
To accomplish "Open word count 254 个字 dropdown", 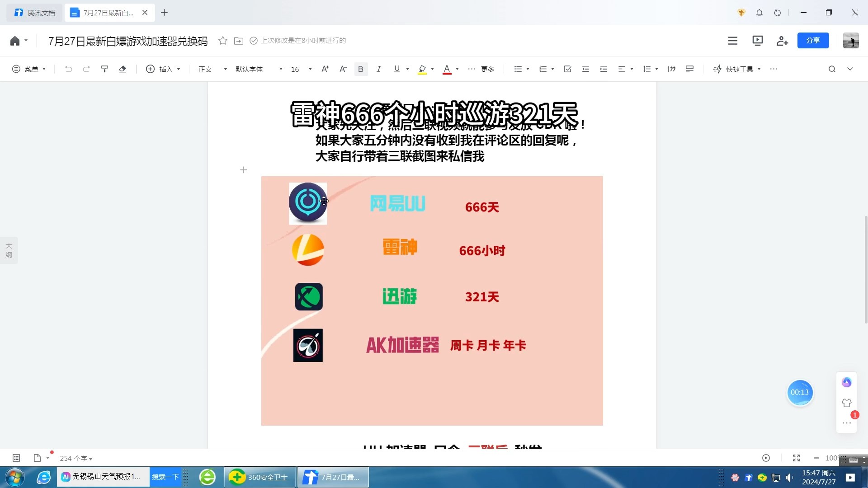I will coord(76,458).
